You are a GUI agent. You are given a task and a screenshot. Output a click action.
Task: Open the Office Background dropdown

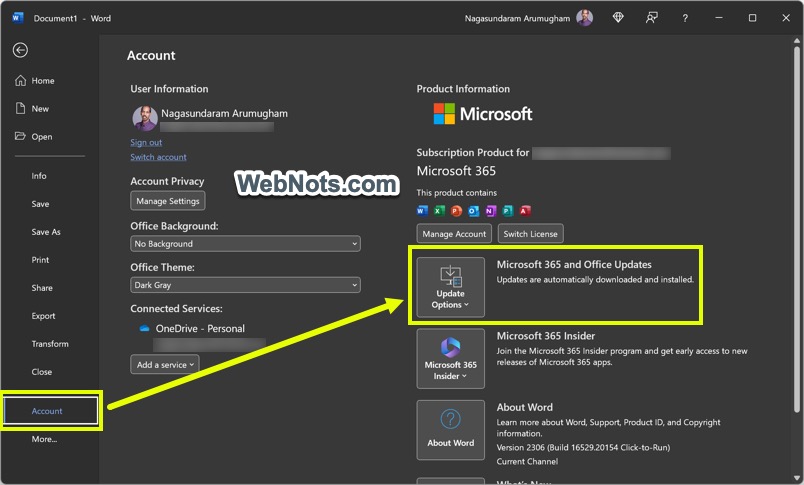(x=245, y=244)
